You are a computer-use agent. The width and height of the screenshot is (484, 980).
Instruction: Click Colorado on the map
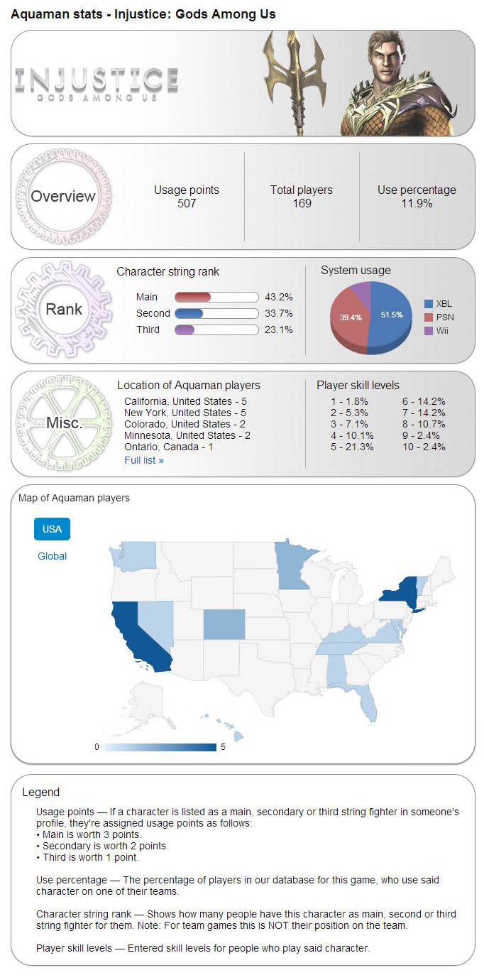[224, 625]
